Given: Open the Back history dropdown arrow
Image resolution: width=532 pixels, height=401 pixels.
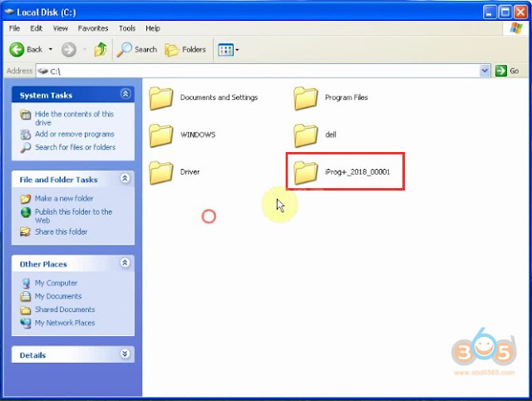Looking at the screenshot, I should click(51, 50).
